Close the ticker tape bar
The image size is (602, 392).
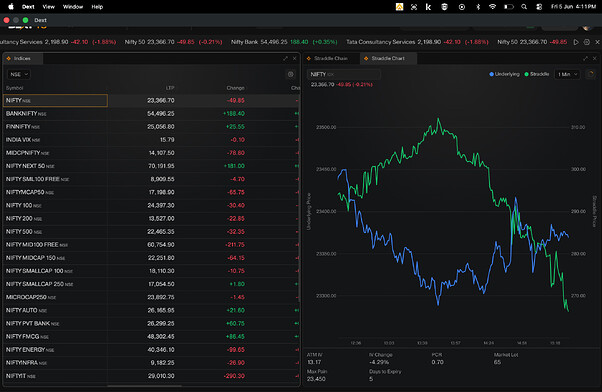point(597,42)
